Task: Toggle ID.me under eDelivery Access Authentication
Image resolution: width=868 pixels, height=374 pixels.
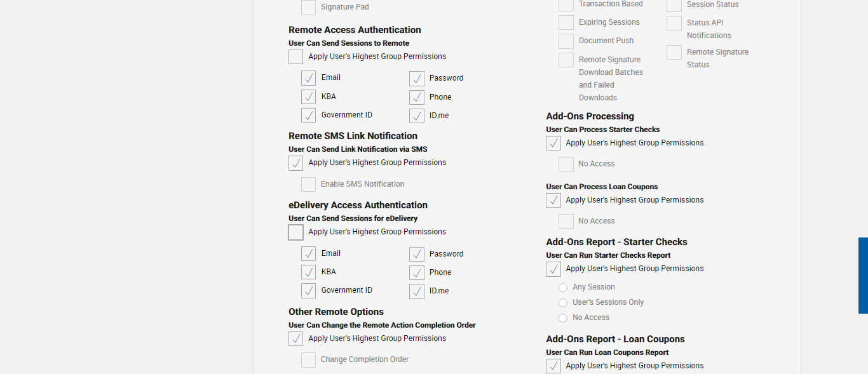Action: coord(417,291)
